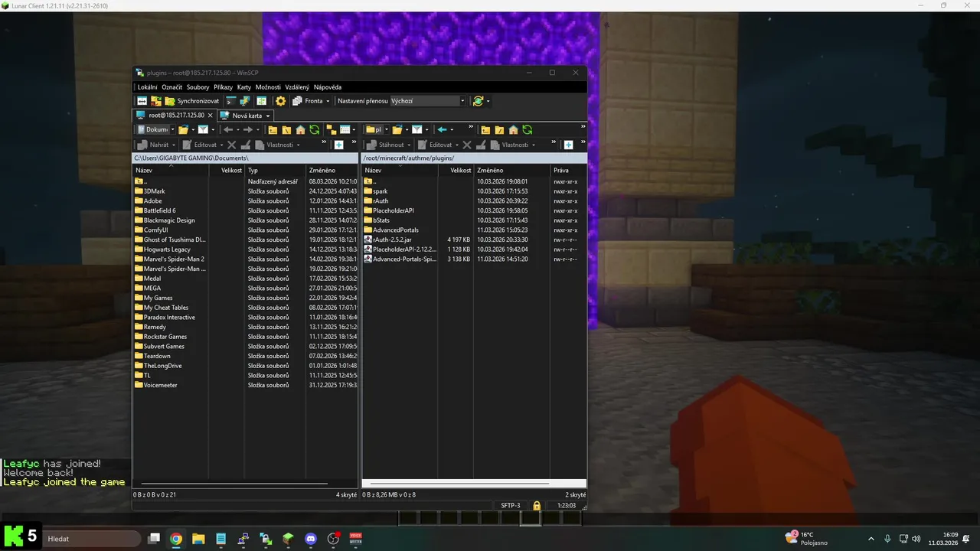Image resolution: width=980 pixels, height=551 pixels.
Task: Click the local new-item plus icon
Action: tap(338, 145)
